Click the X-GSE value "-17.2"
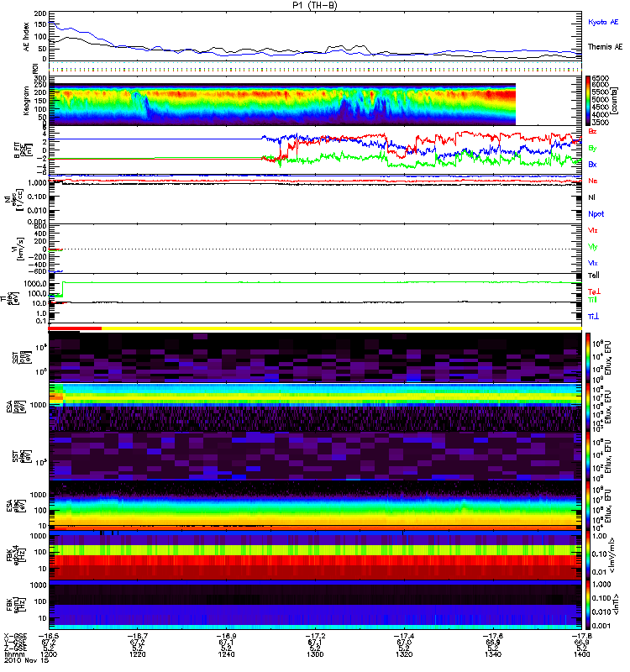The width and height of the screenshot is (630, 672). click(x=315, y=636)
